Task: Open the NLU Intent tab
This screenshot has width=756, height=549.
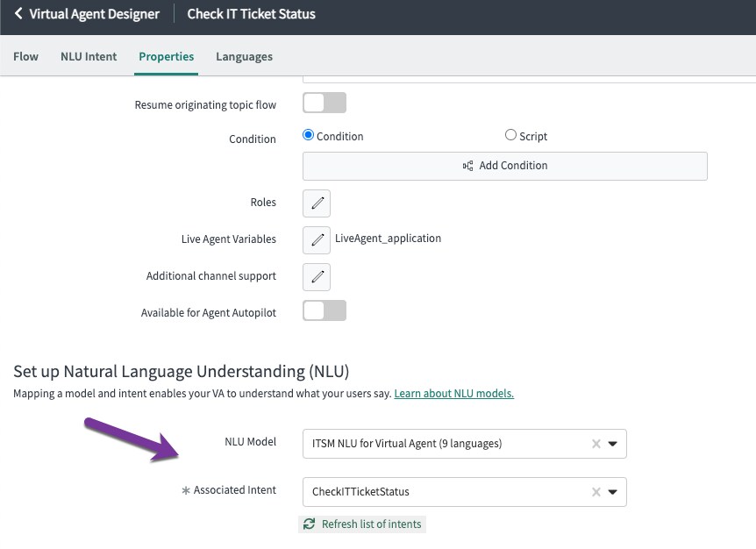Action: [x=88, y=56]
